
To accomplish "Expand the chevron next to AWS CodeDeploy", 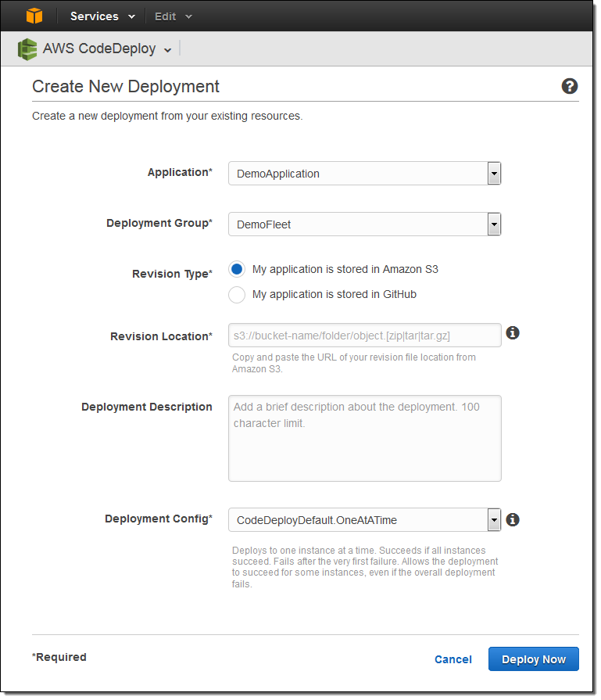I will (x=167, y=50).
